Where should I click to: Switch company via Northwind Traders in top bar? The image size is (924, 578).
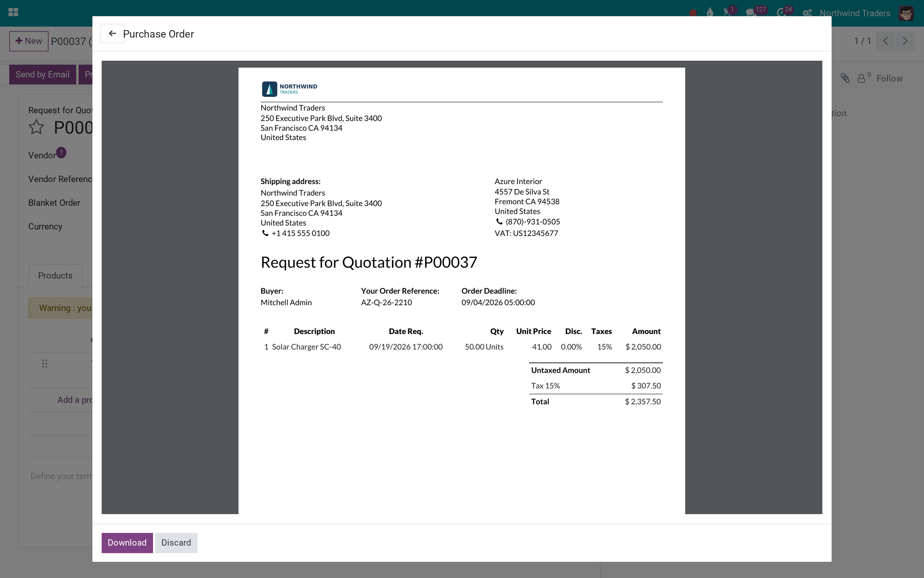pyautogui.click(x=855, y=13)
